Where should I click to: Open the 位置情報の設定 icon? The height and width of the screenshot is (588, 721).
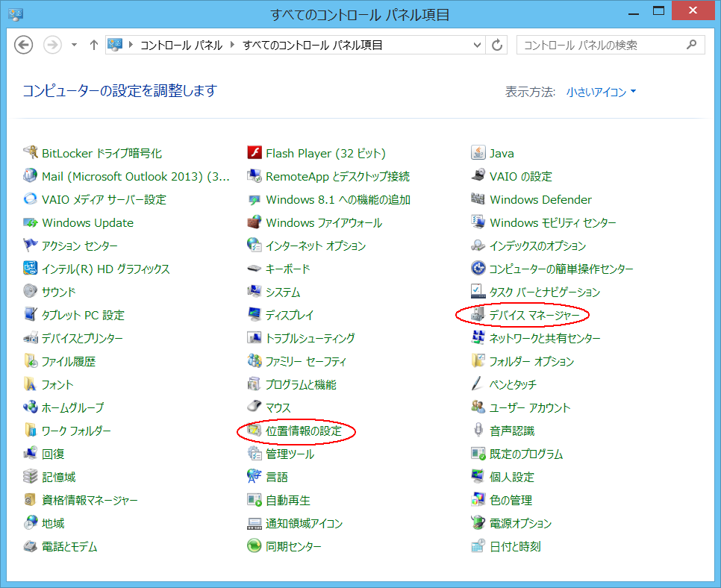coord(255,431)
